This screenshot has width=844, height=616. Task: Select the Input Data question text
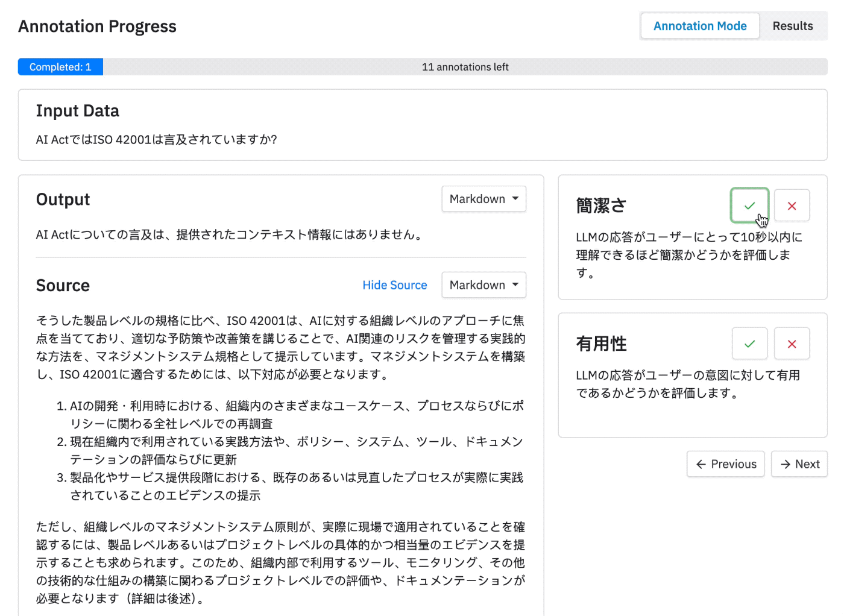[156, 140]
